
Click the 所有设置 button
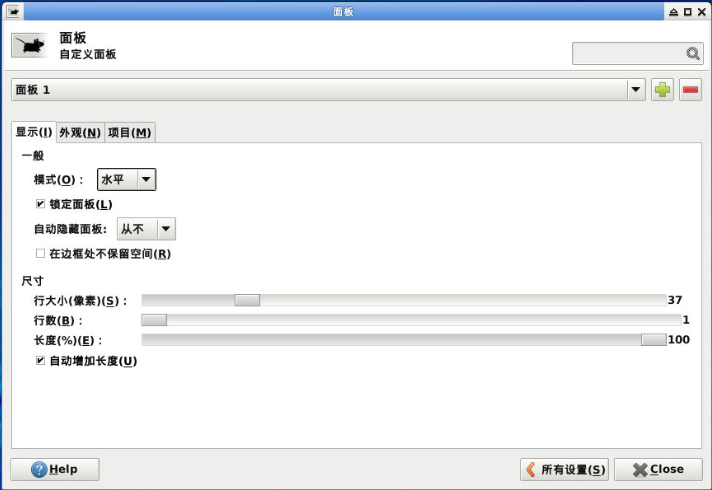point(564,469)
